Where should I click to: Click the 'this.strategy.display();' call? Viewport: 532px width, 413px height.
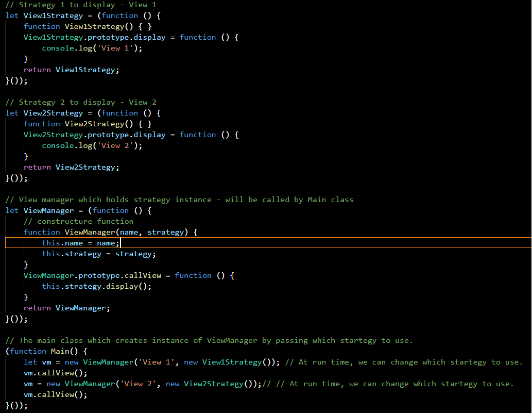coord(97,286)
